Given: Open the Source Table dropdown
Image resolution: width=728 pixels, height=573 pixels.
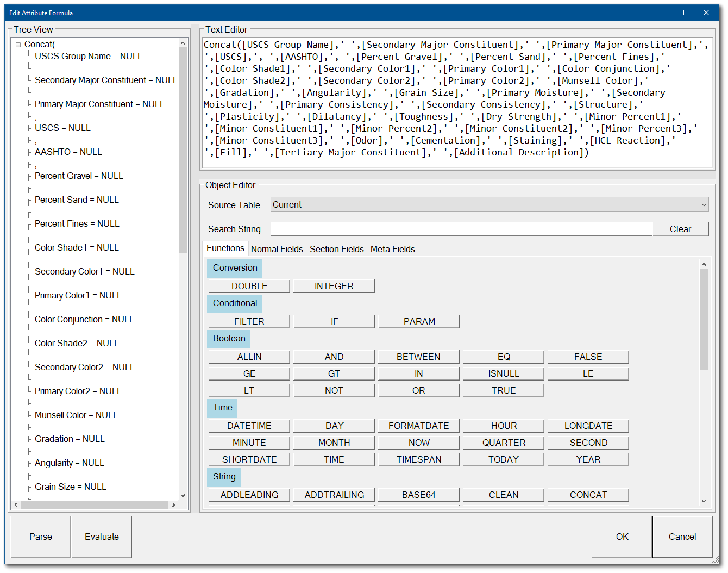Looking at the screenshot, I should coord(489,205).
